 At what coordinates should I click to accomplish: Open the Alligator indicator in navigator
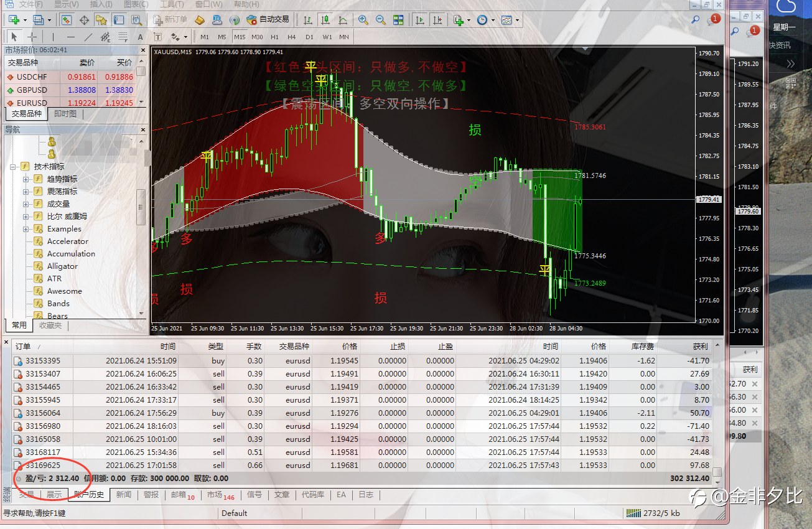(x=62, y=266)
